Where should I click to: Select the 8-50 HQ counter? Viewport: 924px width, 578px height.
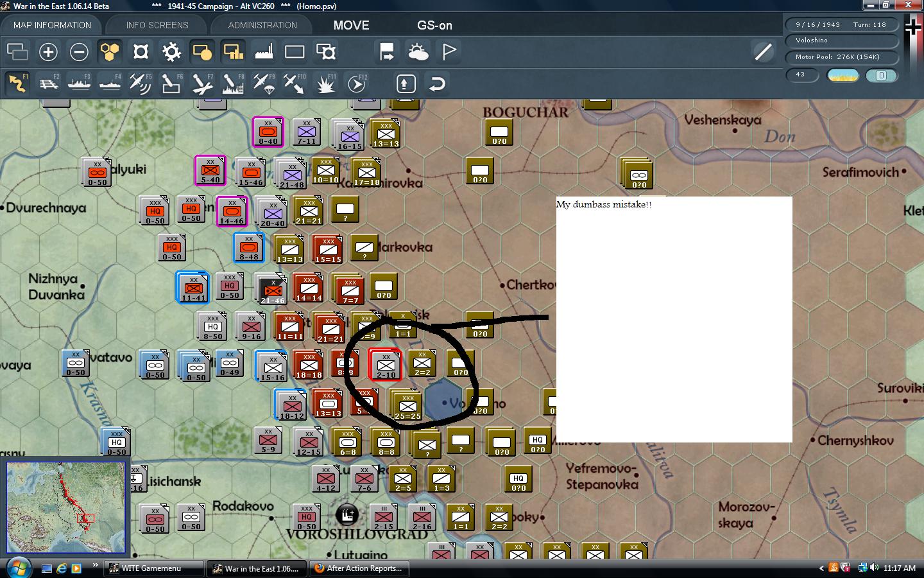tap(212, 326)
